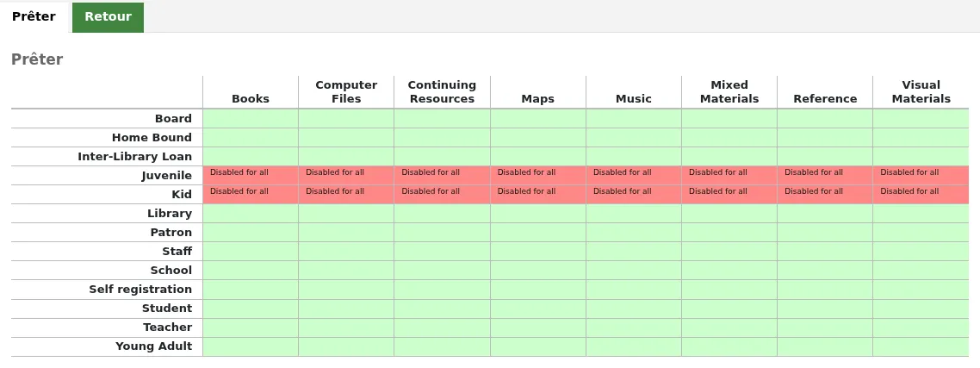Click the Kid Computer Files disabled cell
980x368 pixels.
(x=346, y=195)
